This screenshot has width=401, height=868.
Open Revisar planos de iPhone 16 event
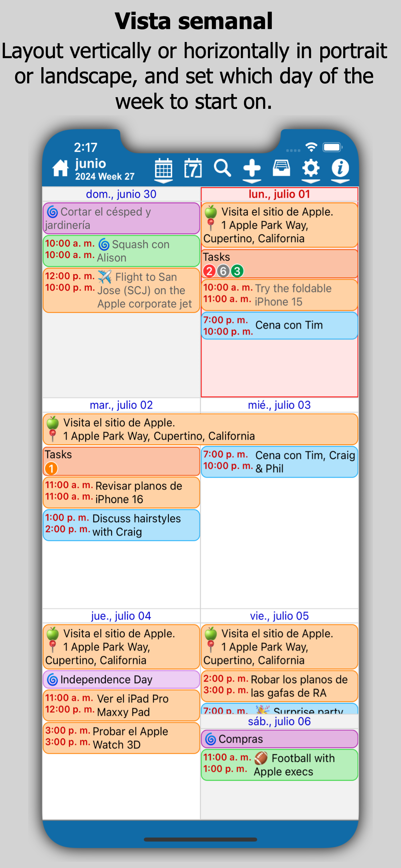click(x=121, y=492)
